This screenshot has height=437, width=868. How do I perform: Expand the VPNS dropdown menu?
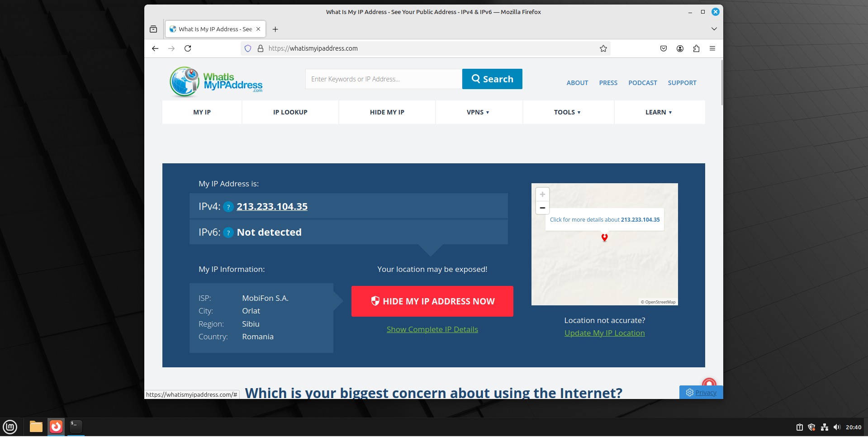pos(478,112)
